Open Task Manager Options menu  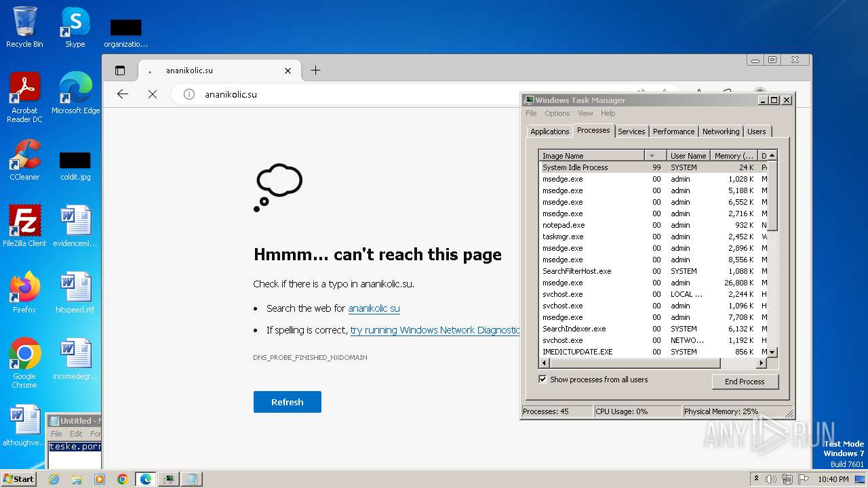coord(557,113)
